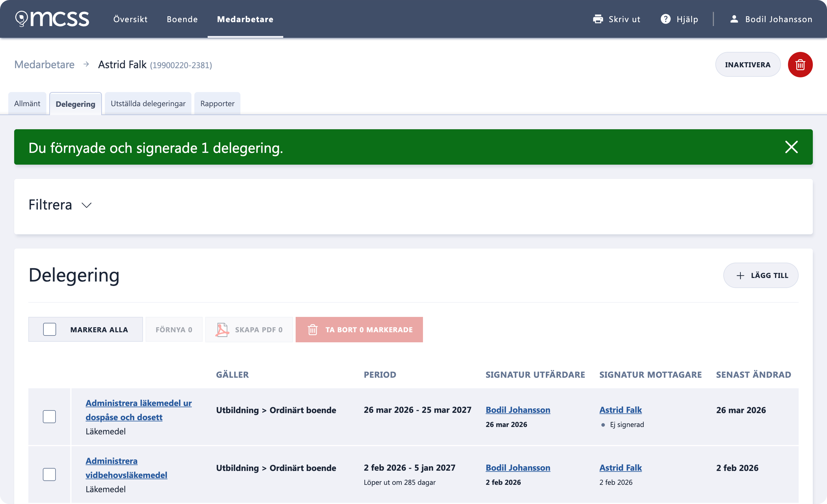The width and height of the screenshot is (827, 504).
Task: Click the Gäller column header
Action: click(x=232, y=374)
